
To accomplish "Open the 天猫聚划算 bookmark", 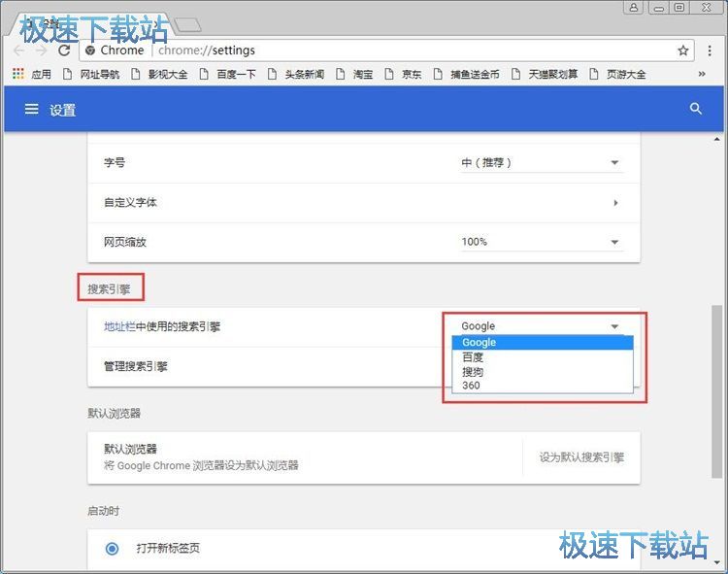I will 545,74.
